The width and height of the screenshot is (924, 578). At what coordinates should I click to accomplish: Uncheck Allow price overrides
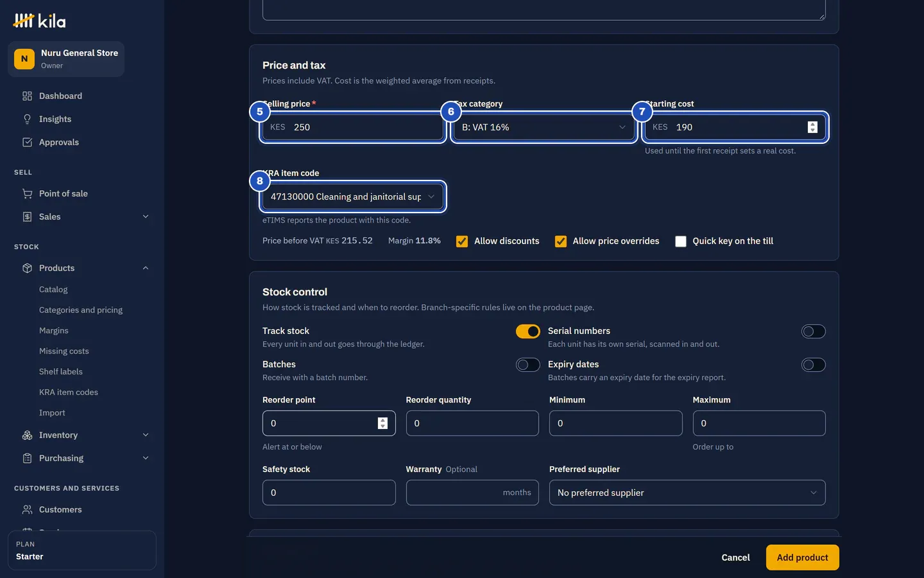[561, 241]
